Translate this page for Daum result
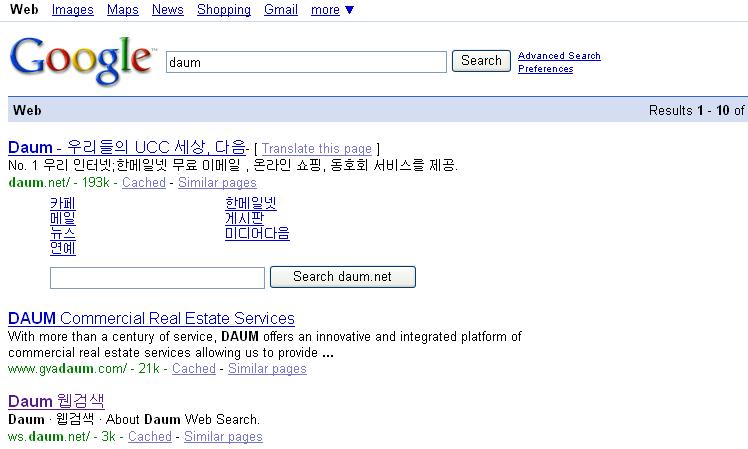Viewport: 748px width, 449px height. (316, 148)
